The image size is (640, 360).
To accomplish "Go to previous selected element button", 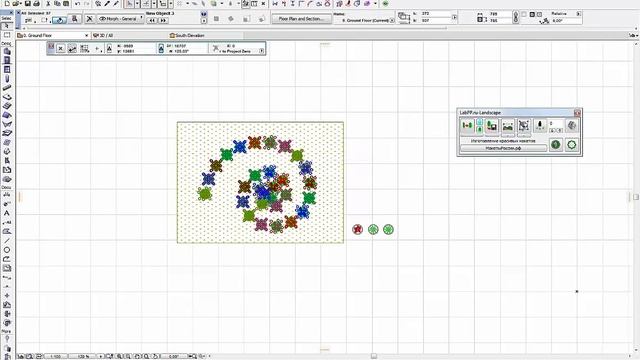I will click(152, 20).
